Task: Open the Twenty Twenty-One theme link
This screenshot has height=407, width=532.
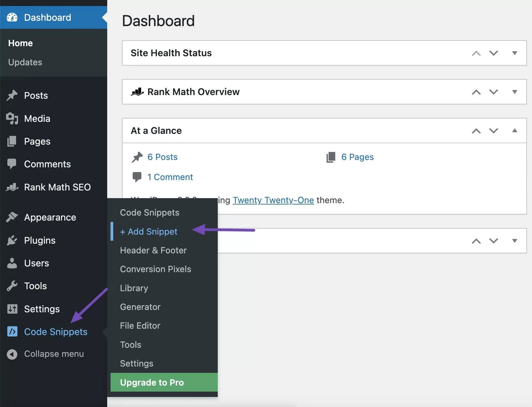Action: [x=273, y=200]
